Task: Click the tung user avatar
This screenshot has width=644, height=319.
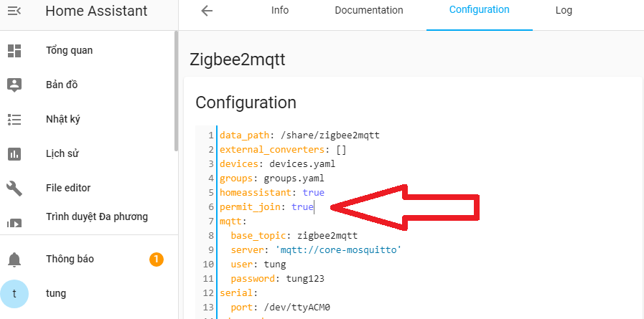Action: tap(14, 294)
